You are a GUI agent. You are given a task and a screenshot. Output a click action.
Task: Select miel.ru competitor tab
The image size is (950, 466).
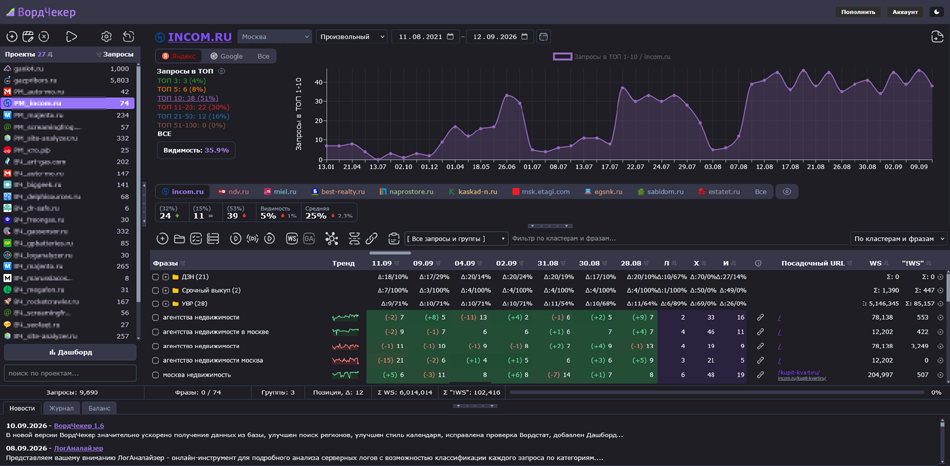280,191
